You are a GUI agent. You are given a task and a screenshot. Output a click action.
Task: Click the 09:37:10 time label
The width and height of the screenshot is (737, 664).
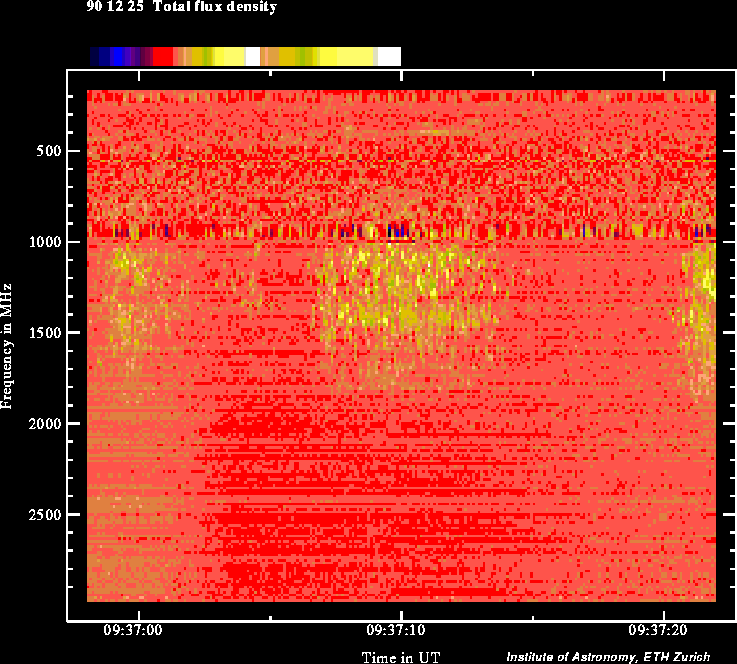[396, 630]
